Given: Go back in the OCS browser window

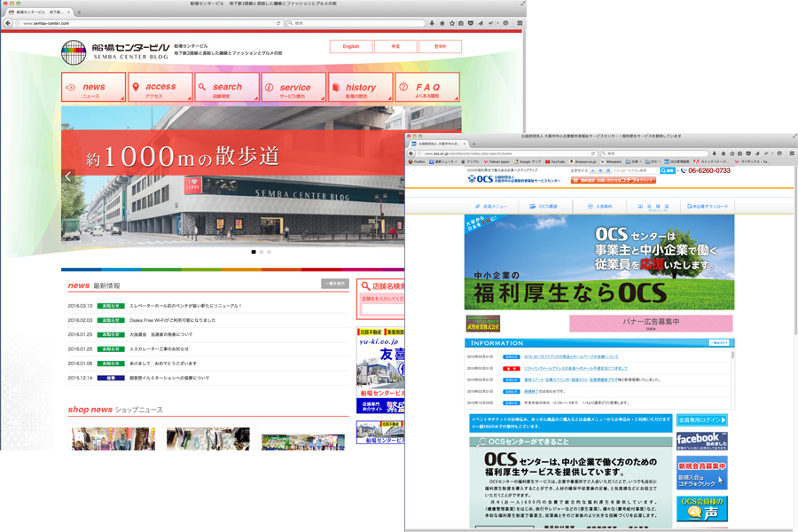Looking at the screenshot, I should pos(411,153).
